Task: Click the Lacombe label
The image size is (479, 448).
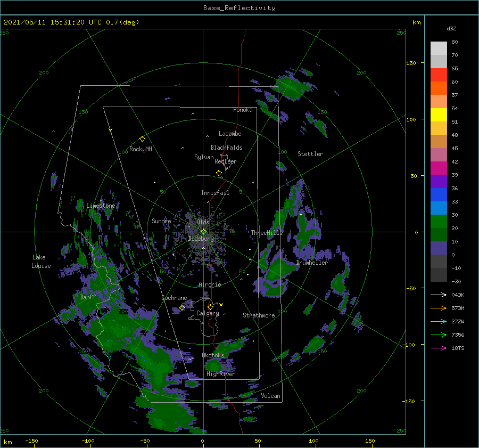Action: click(x=230, y=134)
